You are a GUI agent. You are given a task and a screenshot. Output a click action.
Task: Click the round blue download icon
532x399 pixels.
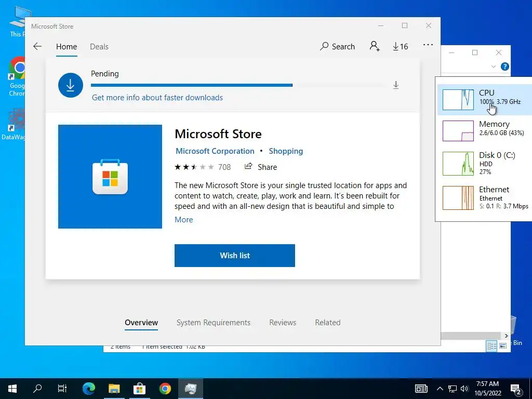click(71, 85)
